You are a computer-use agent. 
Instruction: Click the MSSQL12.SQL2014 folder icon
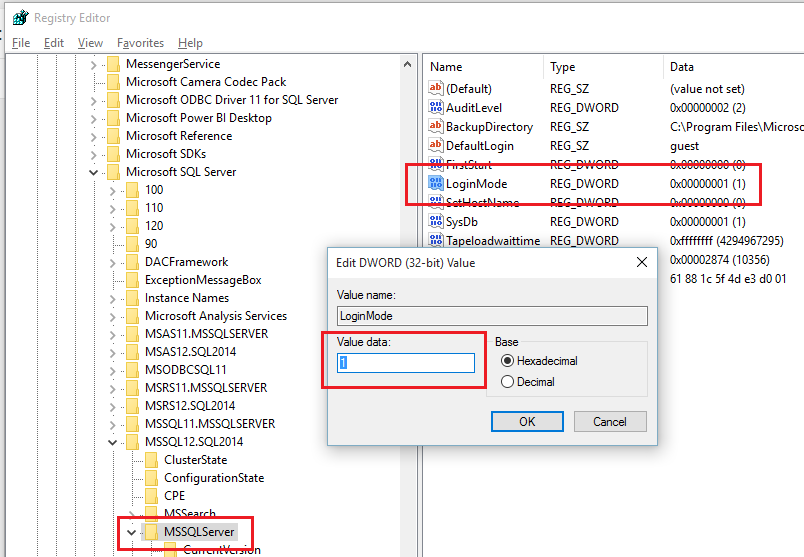pyautogui.click(x=132, y=442)
